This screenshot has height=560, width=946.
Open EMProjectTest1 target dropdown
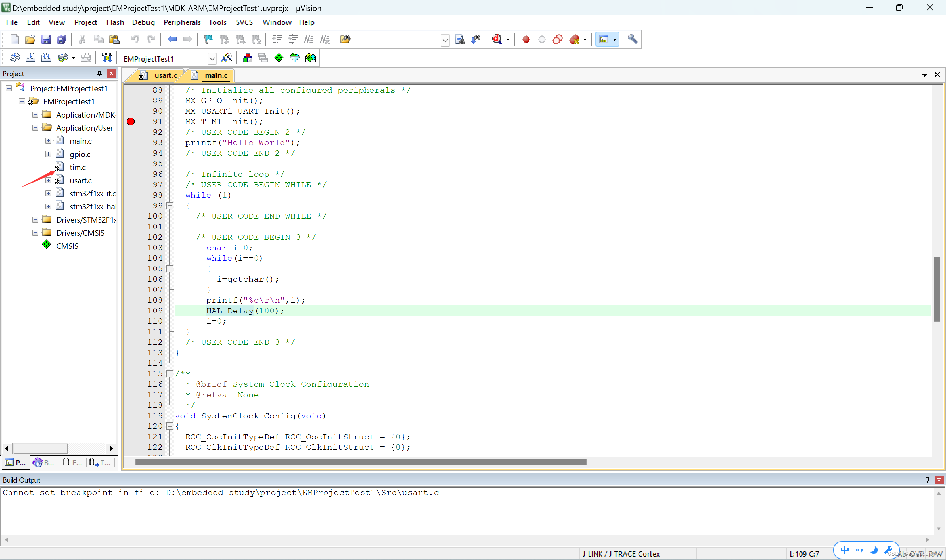click(x=212, y=58)
